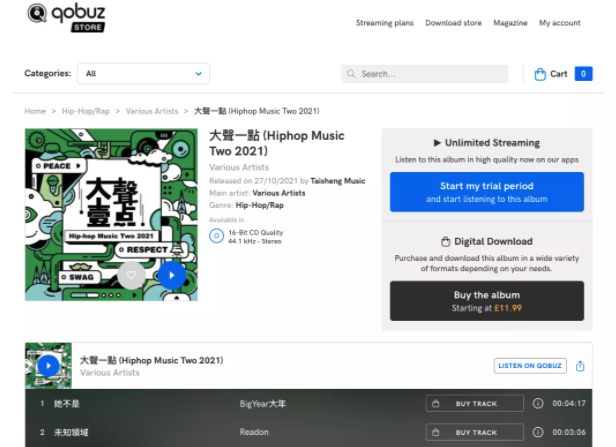Go to Magazine page
This screenshot has height=447, width=616.
[x=510, y=23]
